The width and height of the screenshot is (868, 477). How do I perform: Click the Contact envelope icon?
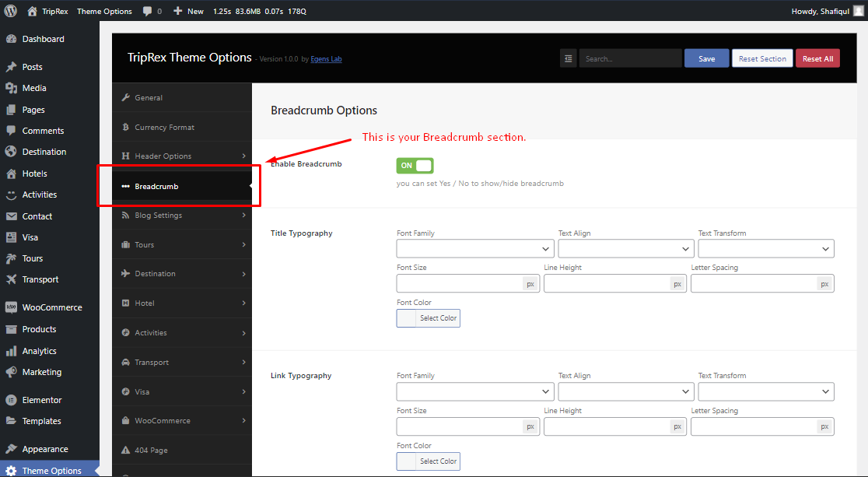[x=11, y=216]
